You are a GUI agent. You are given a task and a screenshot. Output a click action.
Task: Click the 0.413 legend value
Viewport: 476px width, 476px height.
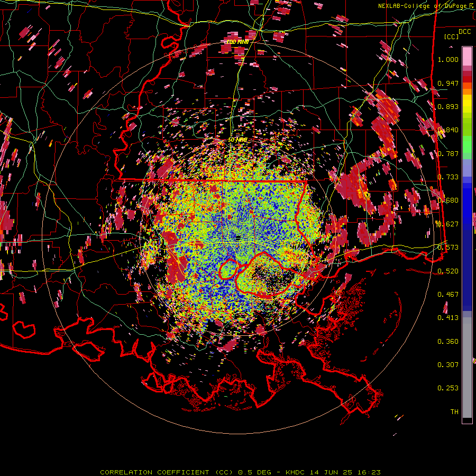pyautogui.click(x=448, y=318)
